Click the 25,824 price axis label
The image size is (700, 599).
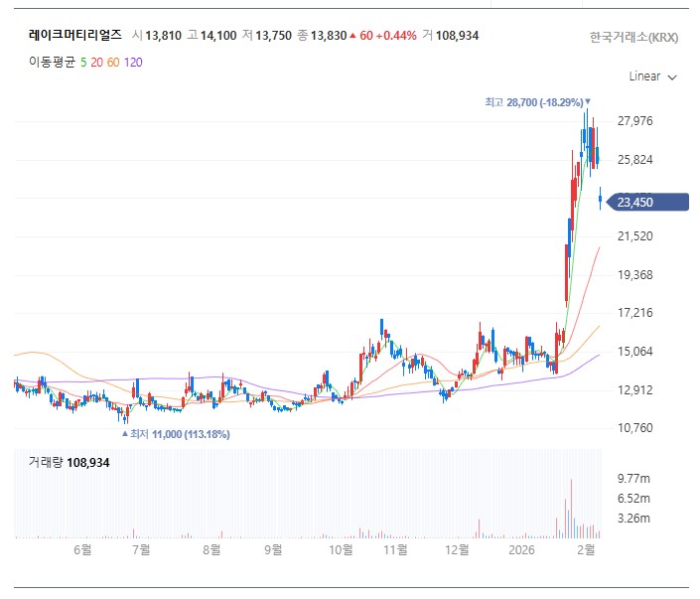click(x=634, y=160)
